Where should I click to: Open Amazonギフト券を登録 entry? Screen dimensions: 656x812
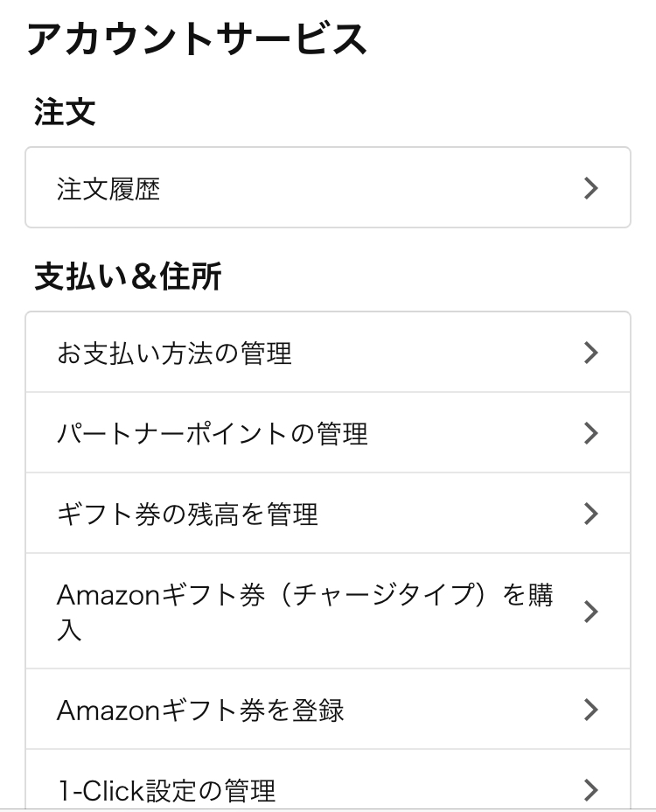[328, 709]
